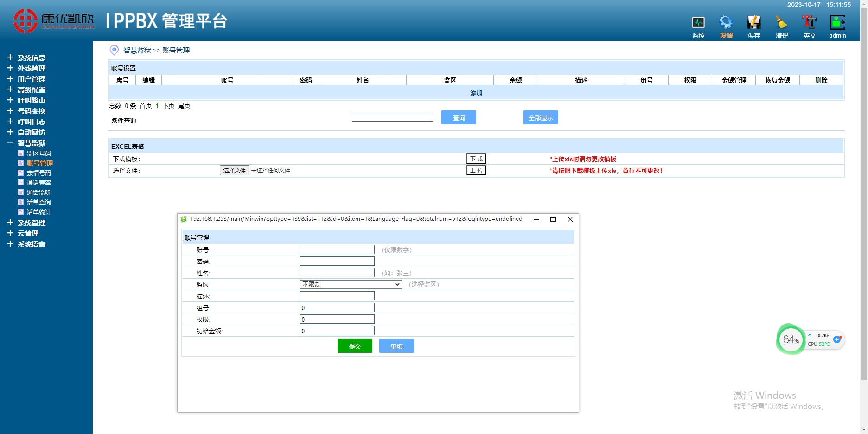Click the location pin breadcrumb icon
Viewport: 868px width, 434px height.
(x=114, y=50)
